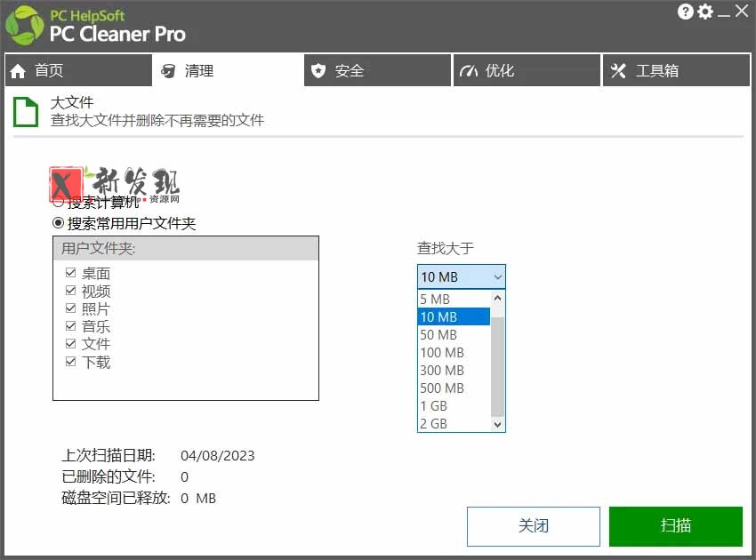This screenshot has height=560, width=756.
Task: Select 100 MB as minimum size
Action: [x=454, y=352]
